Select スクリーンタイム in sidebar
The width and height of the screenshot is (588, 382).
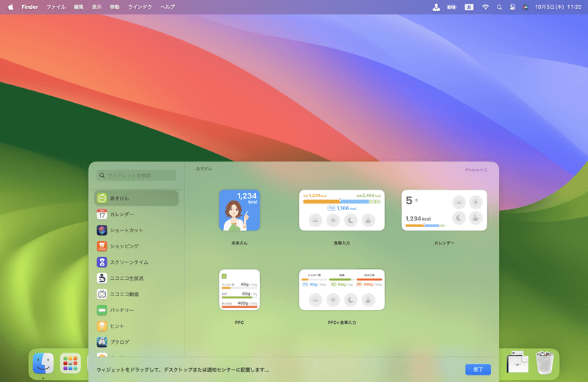point(136,262)
